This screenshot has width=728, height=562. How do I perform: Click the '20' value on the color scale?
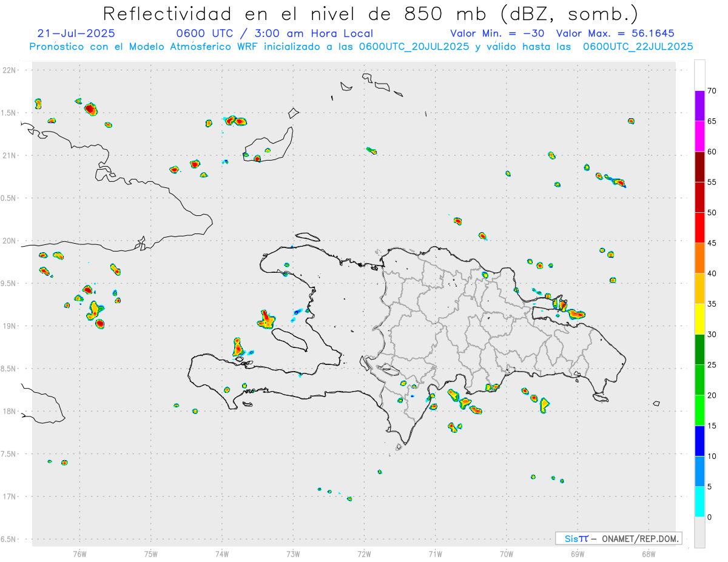pos(712,395)
